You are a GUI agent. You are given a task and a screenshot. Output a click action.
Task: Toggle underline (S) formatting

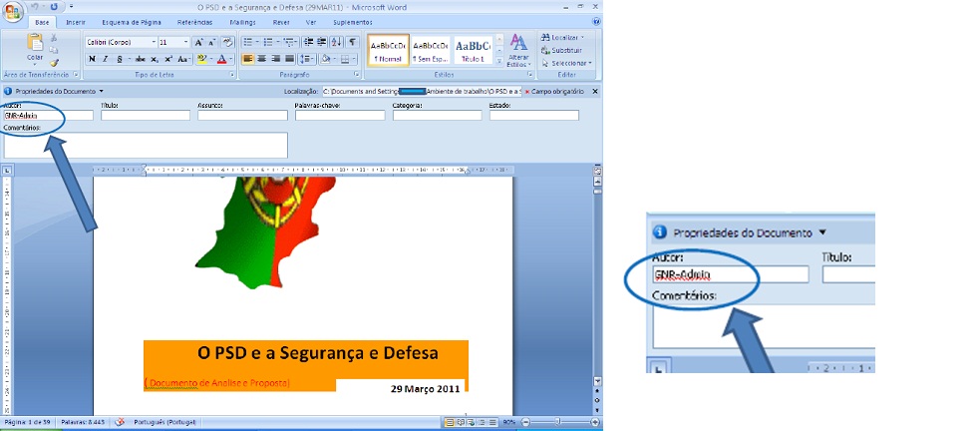122,59
